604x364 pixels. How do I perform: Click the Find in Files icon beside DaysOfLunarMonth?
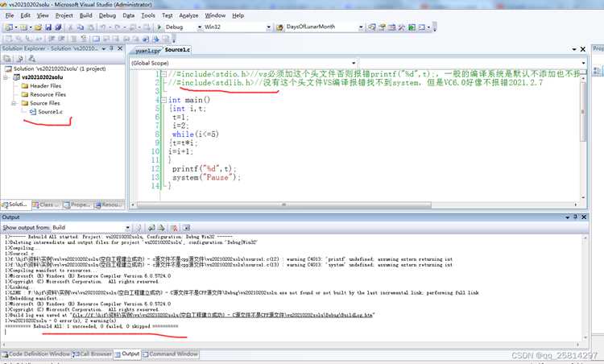tap(279, 27)
